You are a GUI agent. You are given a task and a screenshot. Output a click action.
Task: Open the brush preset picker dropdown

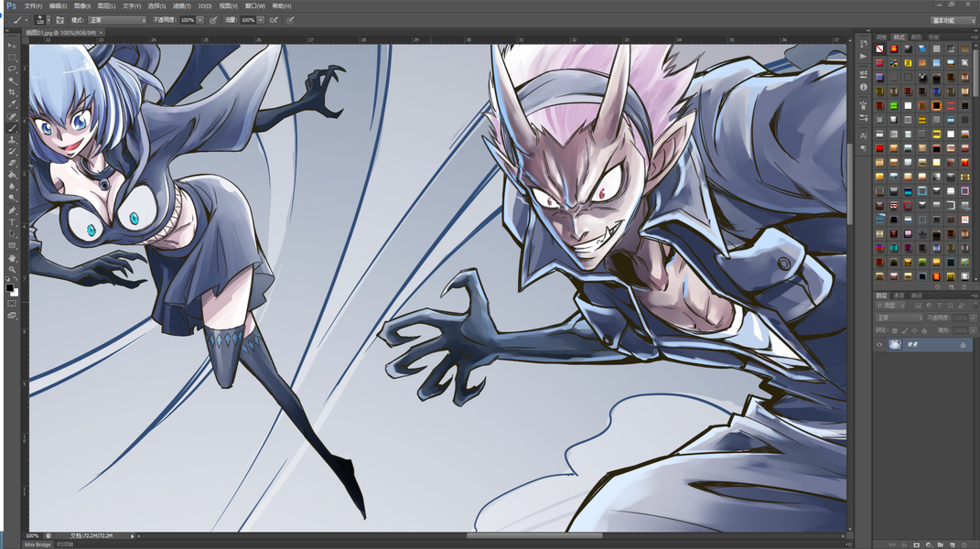click(48, 20)
